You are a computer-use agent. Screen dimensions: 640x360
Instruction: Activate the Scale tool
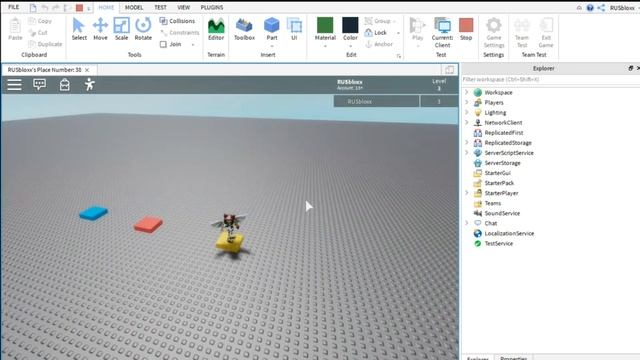click(121, 29)
